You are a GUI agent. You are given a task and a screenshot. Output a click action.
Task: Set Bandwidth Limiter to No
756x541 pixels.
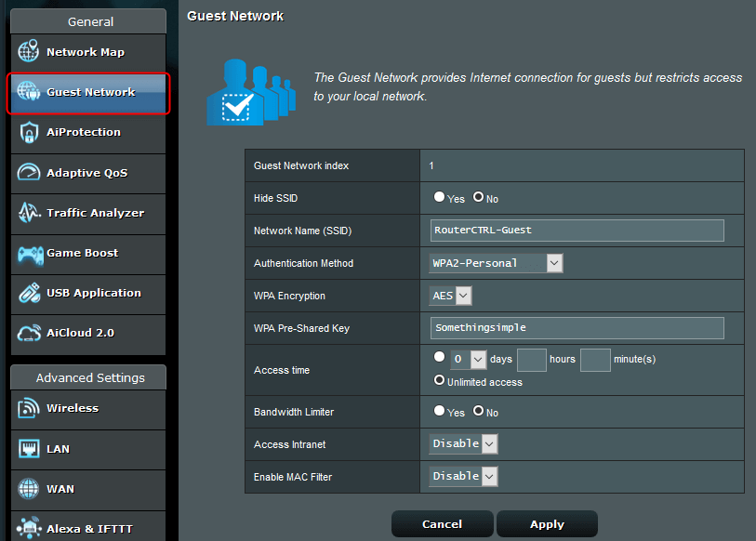pos(478,411)
